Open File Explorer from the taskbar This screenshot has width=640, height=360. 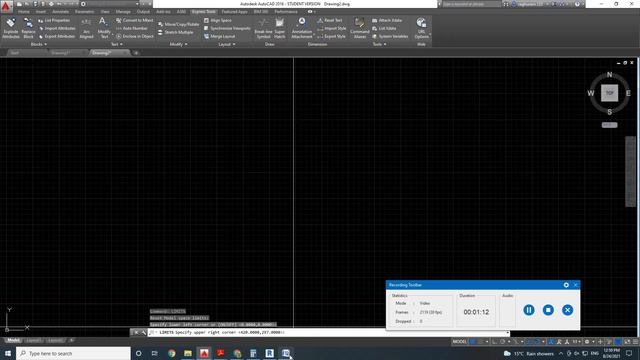(188, 353)
